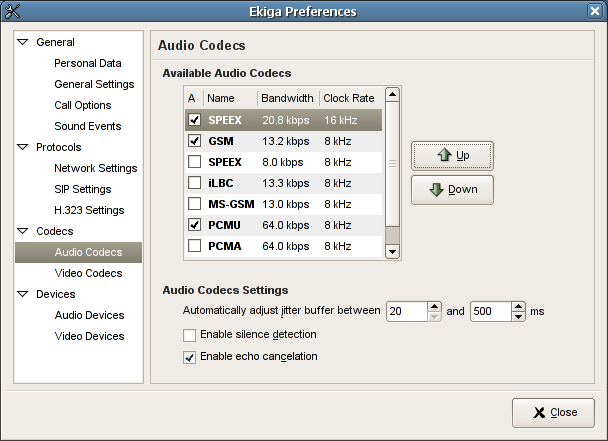The height and width of the screenshot is (441, 608).
Task: Increase maximum jitter buffer value stepper
Action: (518, 307)
